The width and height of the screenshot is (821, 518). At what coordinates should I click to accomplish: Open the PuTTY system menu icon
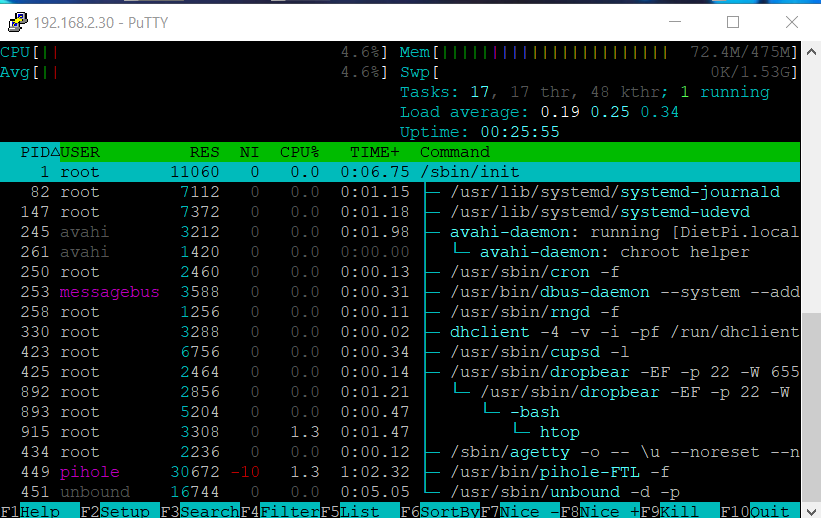pos(17,21)
